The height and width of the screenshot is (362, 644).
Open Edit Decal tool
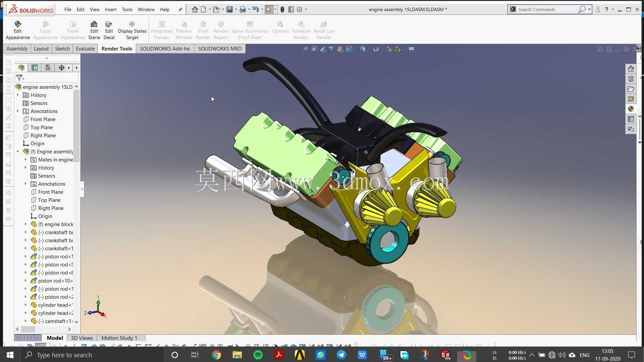[109, 30]
